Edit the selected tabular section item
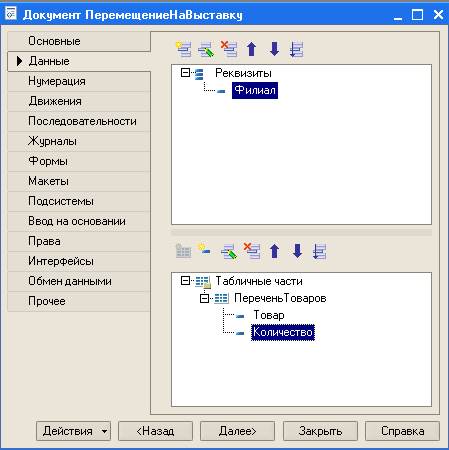 click(x=229, y=251)
